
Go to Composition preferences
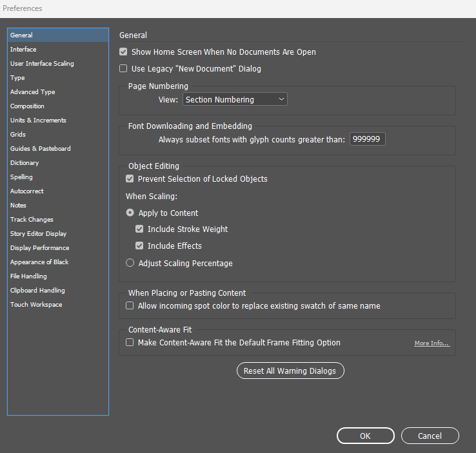coord(58,106)
